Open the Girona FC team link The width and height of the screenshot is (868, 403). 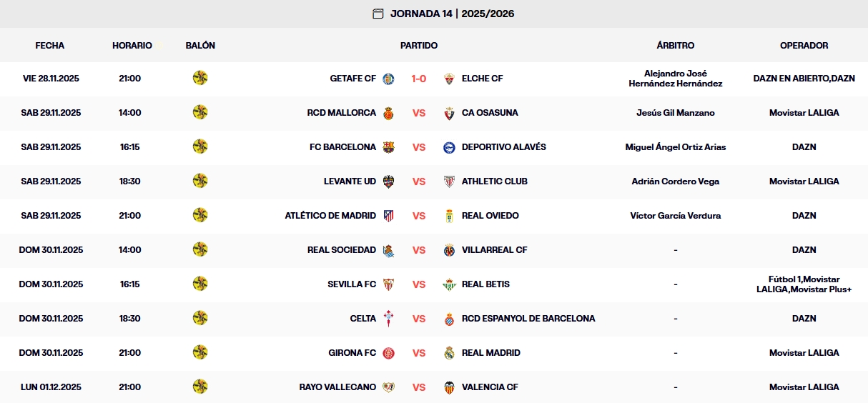352,353
